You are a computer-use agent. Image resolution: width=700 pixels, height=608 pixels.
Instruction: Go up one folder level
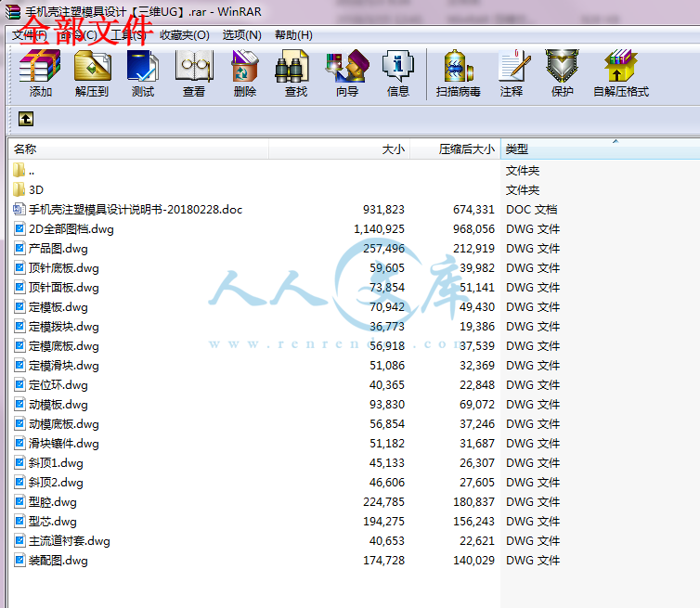26,119
